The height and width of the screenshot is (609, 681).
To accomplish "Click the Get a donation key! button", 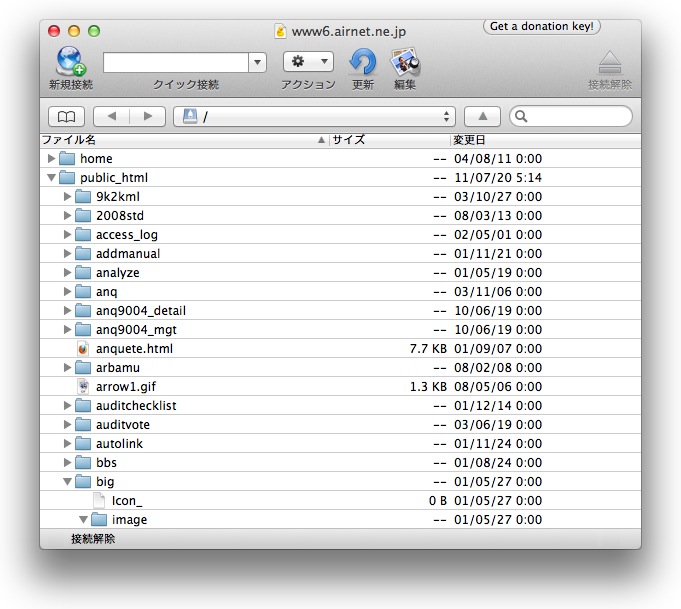I will 542,26.
